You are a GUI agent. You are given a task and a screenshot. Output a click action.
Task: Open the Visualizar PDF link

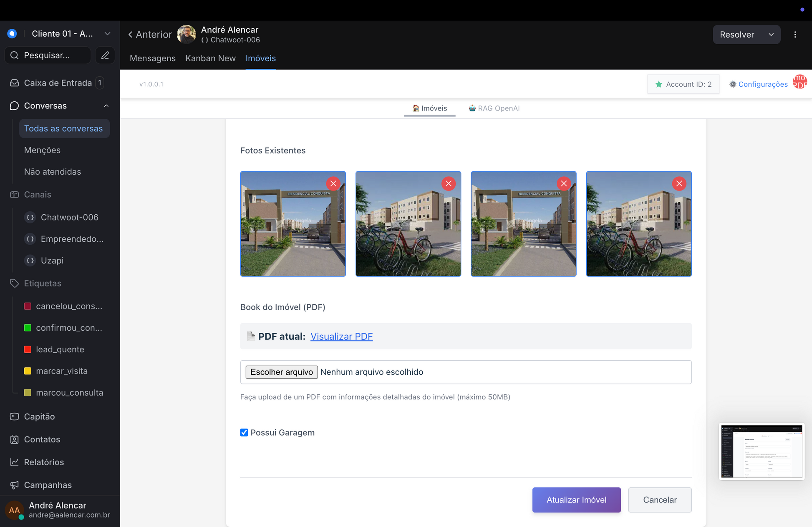pos(341,336)
